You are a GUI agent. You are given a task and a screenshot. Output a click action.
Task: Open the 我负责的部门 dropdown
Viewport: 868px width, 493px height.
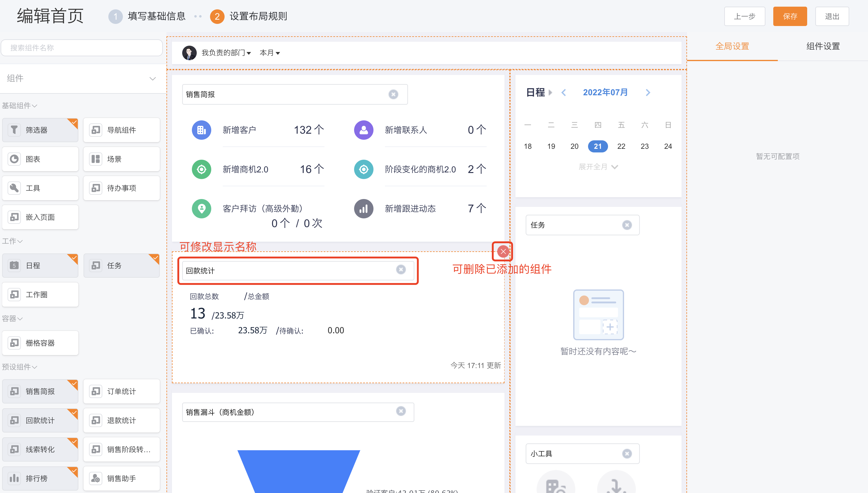[x=226, y=53]
